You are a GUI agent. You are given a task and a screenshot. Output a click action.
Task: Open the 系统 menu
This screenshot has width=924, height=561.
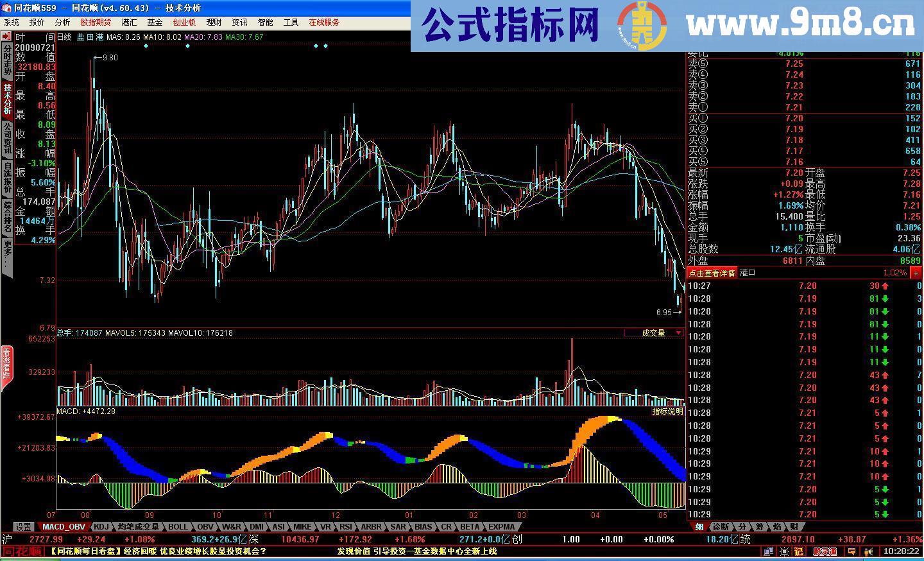12,22
